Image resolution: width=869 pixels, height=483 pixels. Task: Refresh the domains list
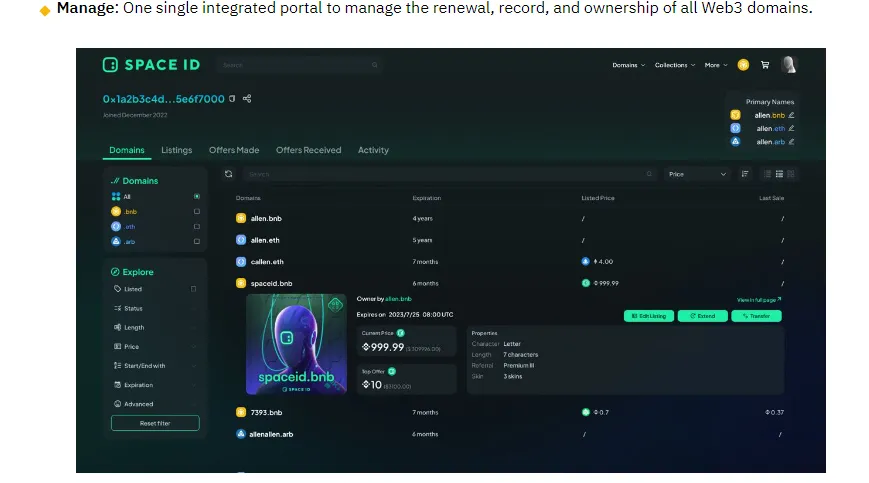(228, 174)
